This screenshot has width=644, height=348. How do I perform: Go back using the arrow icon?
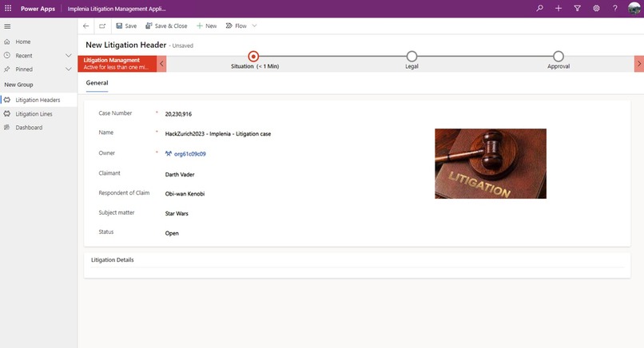tap(85, 26)
